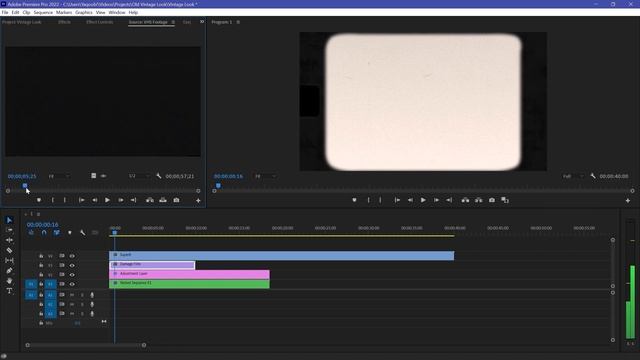Click Insert button in Source monitor
Screen dimensions: 640x360
(150, 200)
